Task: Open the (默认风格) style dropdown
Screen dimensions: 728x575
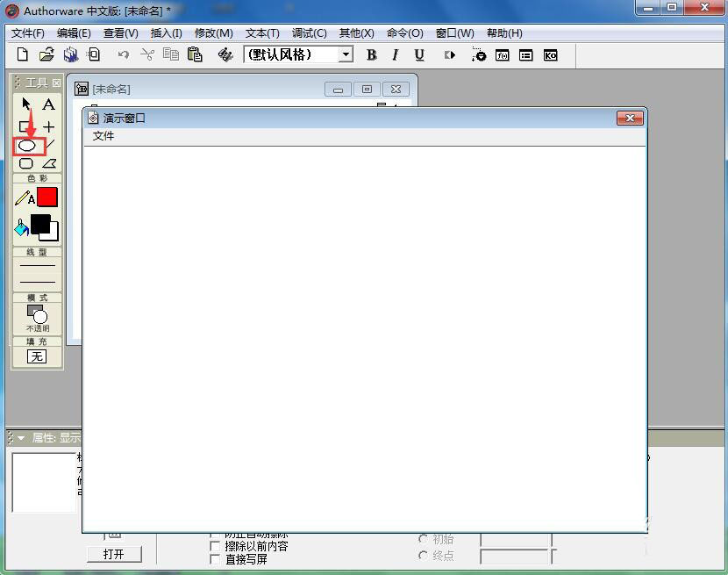Action: tap(347, 54)
